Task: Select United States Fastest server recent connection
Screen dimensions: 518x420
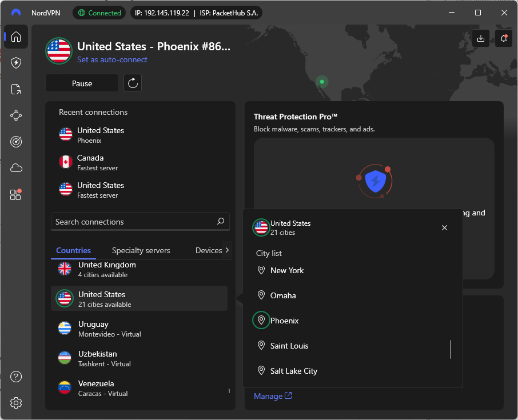Action: (140, 190)
